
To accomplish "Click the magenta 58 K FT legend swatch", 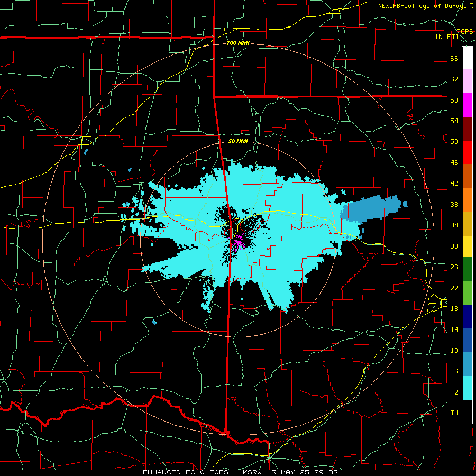I will pyautogui.click(x=467, y=105).
